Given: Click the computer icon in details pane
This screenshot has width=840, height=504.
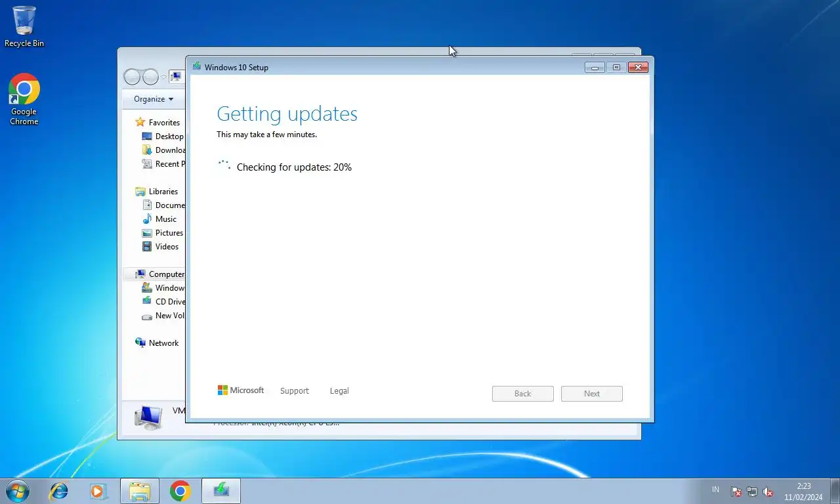Looking at the screenshot, I should [148, 417].
